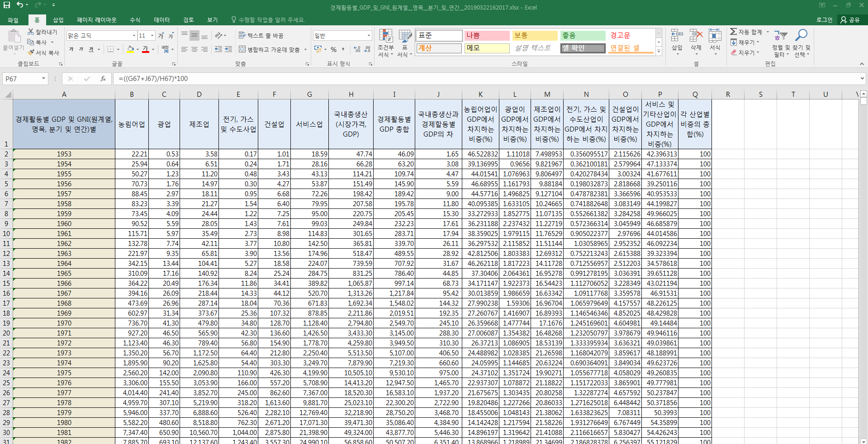Click the cut (잘라내기) scissors icon
868x444 pixels.
(31, 32)
